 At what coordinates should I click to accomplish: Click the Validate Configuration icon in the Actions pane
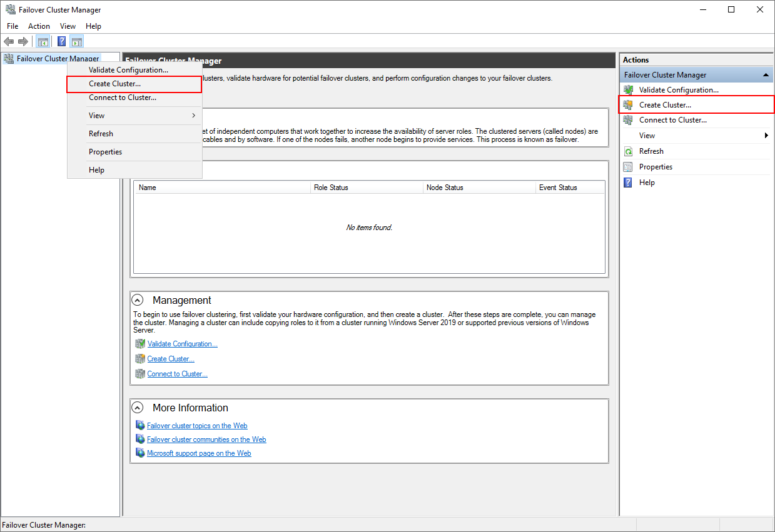628,90
